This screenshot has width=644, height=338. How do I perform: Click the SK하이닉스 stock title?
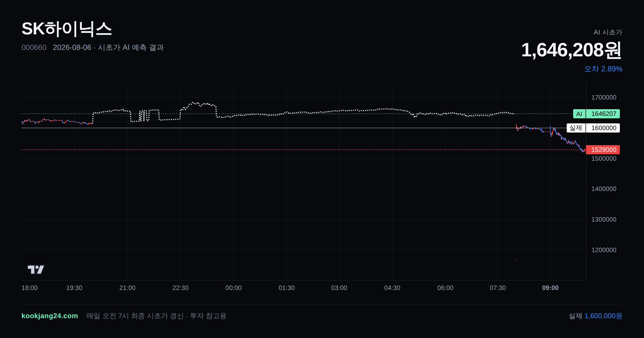coord(67,29)
